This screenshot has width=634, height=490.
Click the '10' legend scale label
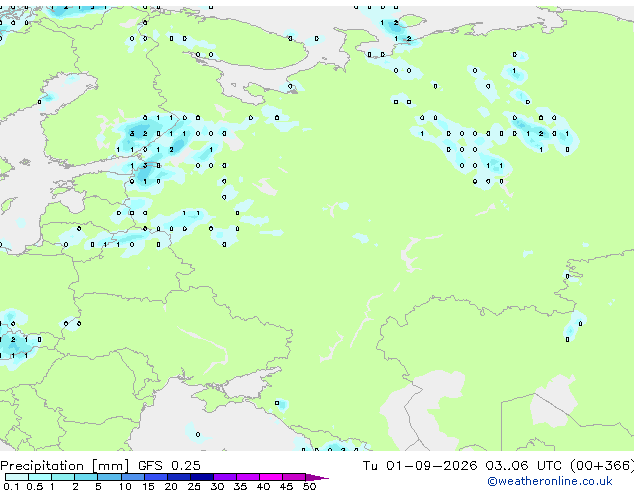pos(125,486)
